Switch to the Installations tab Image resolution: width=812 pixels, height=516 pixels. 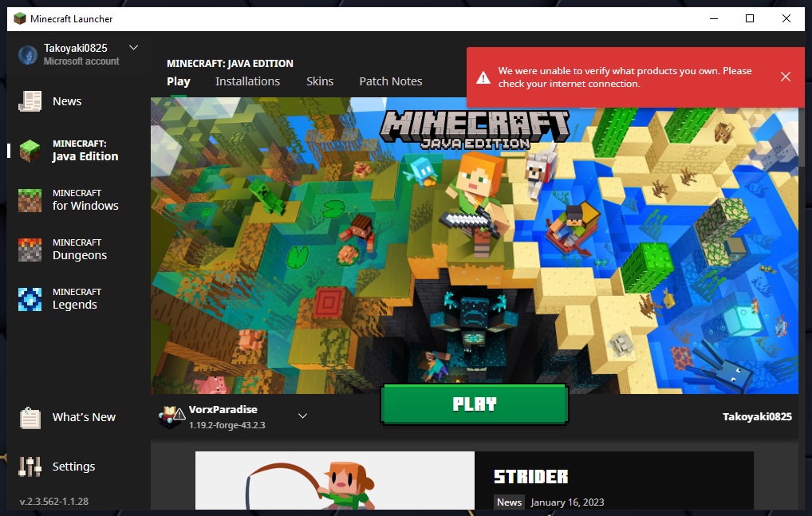click(x=247, y=81)
